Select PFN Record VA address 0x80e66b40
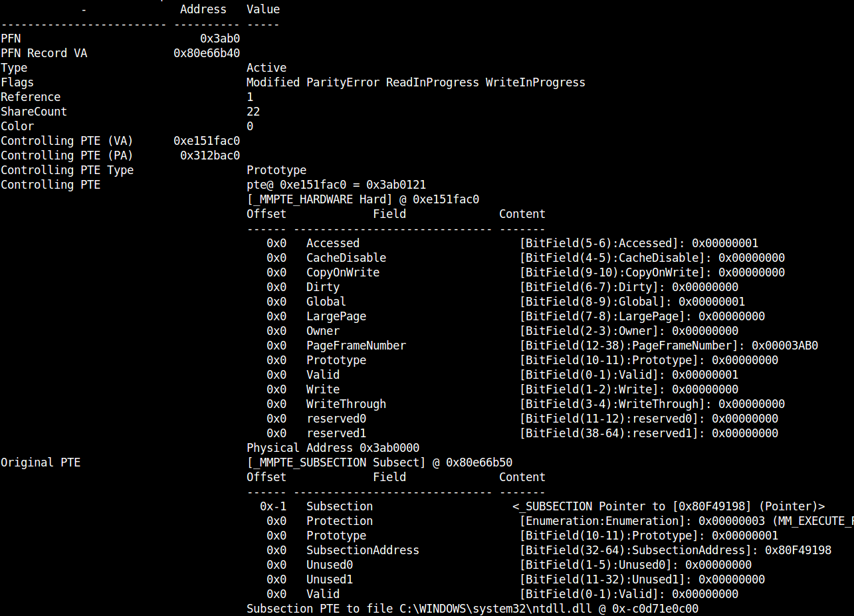 pyautogui.click(x=207, y=53)
